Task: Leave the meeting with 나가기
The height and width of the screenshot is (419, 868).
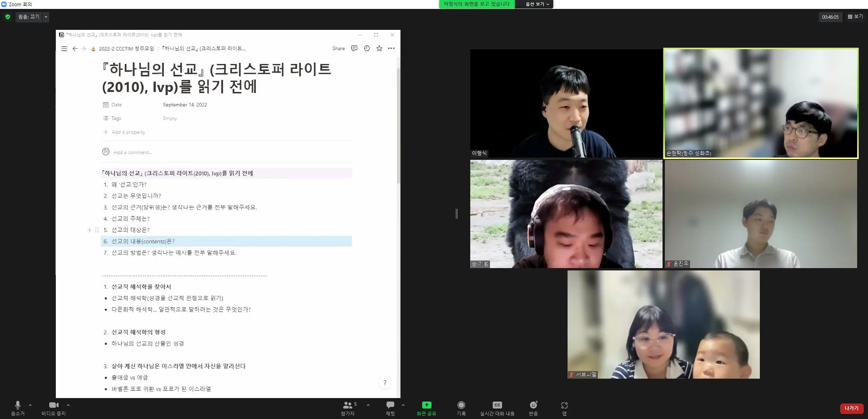Action: click(851, 408)
